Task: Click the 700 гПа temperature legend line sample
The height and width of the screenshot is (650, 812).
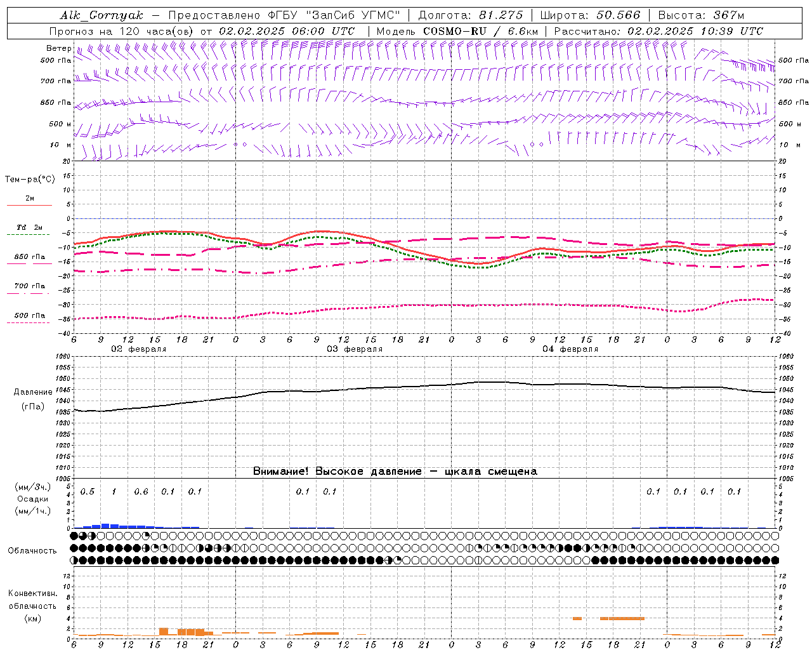Action: click(29, 293)
